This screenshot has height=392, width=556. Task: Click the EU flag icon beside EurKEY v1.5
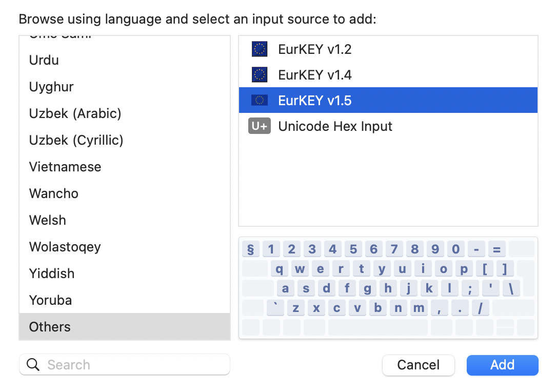point(259,100)
